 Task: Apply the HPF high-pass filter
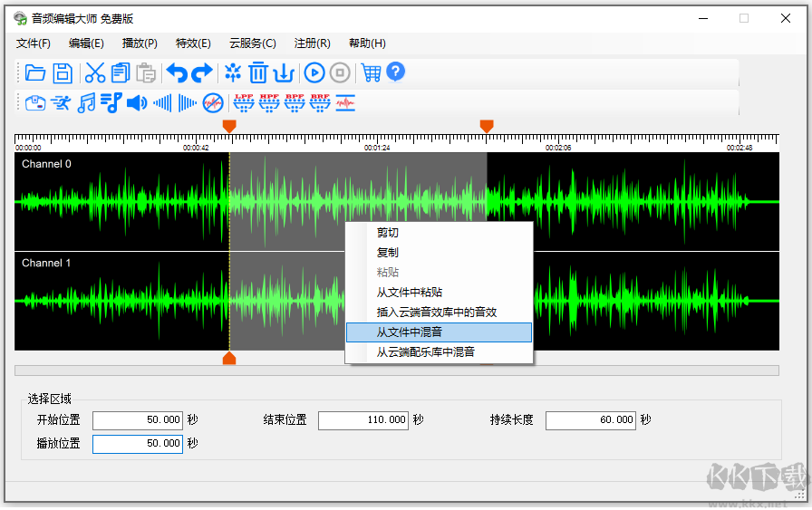coord(270,102)
